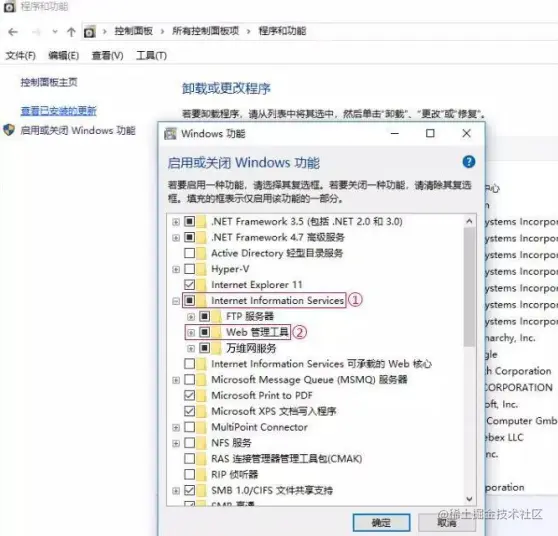This screenshot has height=536, width=558.
Task: Click the scroll up arrow of features list
Action: point(469,221)
